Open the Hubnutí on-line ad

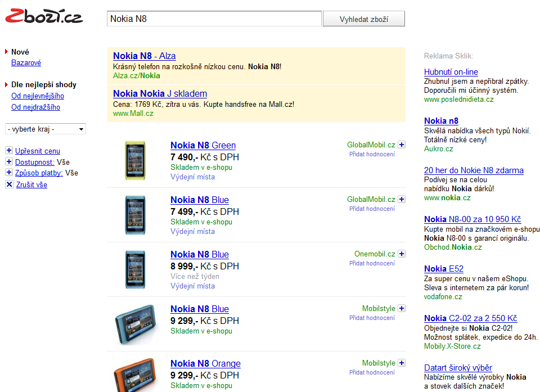coord(451,72)
